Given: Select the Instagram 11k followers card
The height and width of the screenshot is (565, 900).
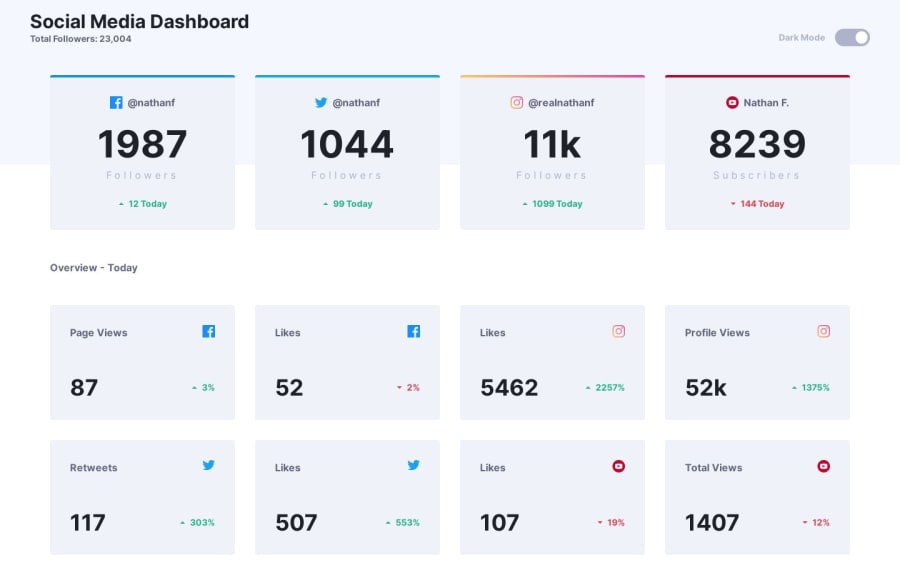Looking at the screenshot, I should coord(552,152).
